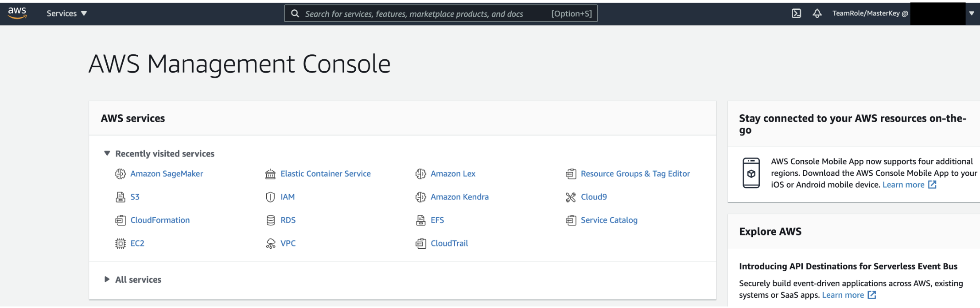
Task: Click the Cloud9 tools icon
Action: [x=571, y=197]
